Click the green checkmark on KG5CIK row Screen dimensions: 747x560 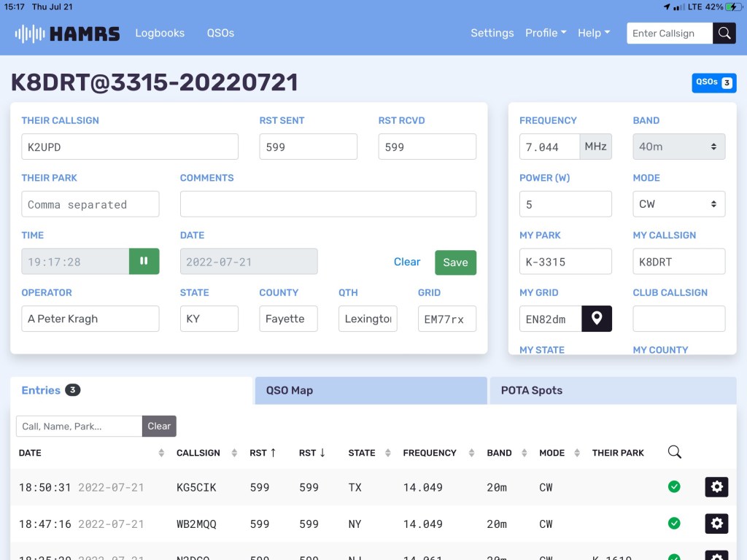tap(674, 487)
